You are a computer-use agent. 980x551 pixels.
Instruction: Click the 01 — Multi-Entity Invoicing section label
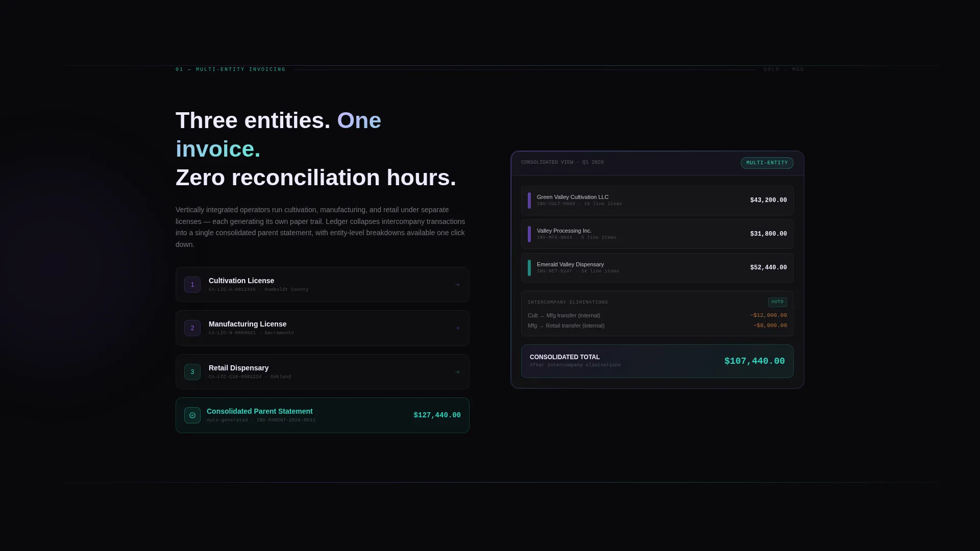tap(231, 69)
